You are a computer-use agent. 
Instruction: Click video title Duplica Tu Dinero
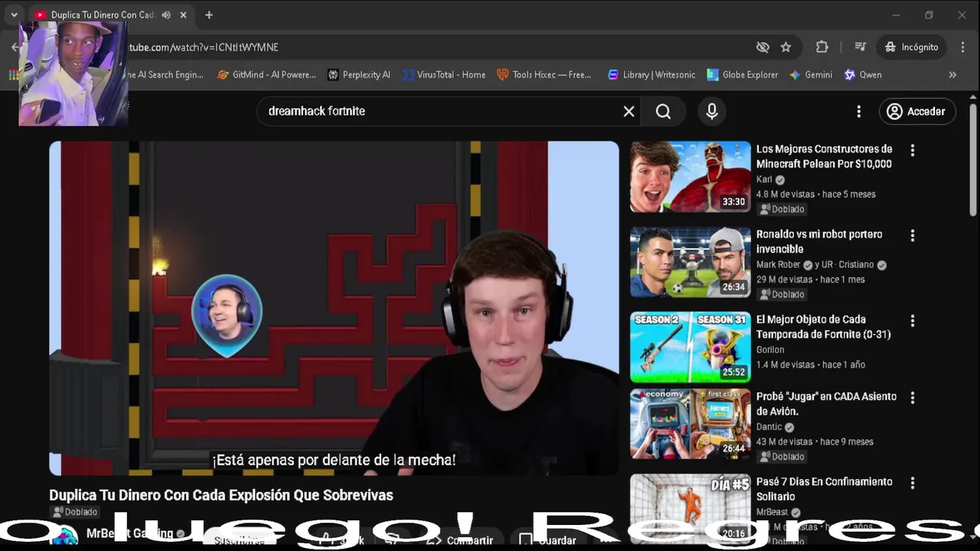pos(221,495)
